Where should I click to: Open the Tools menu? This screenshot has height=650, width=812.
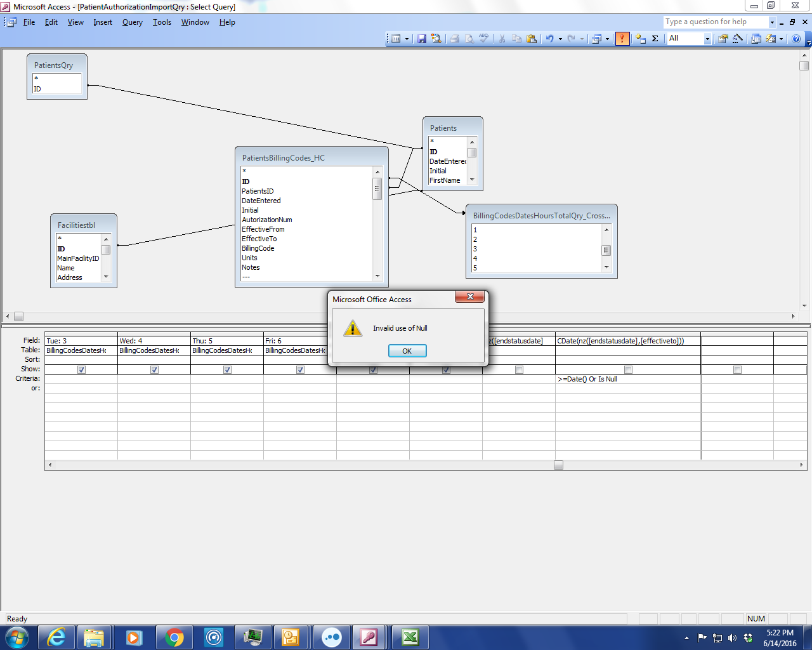coord(162,22)
